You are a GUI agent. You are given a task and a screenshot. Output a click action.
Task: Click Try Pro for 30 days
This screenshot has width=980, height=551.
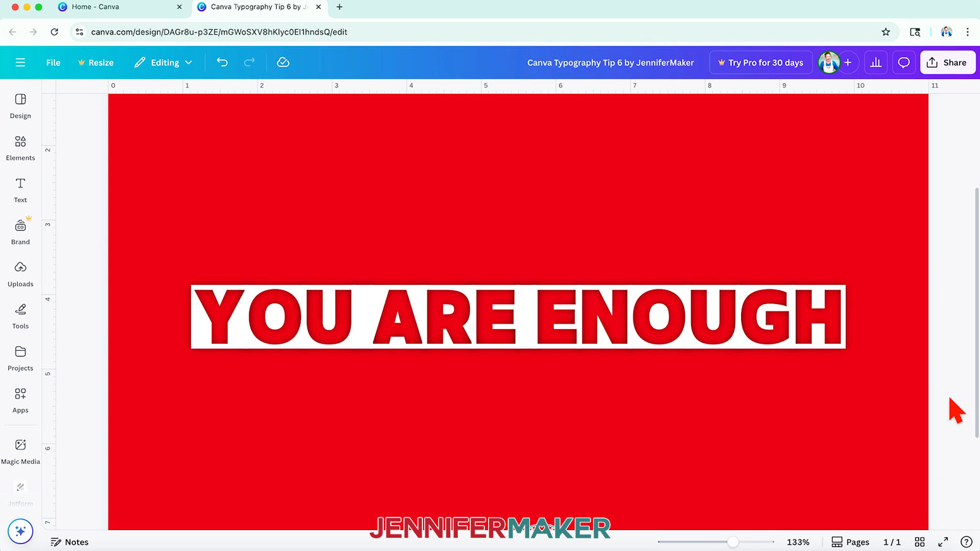(761, 63)
